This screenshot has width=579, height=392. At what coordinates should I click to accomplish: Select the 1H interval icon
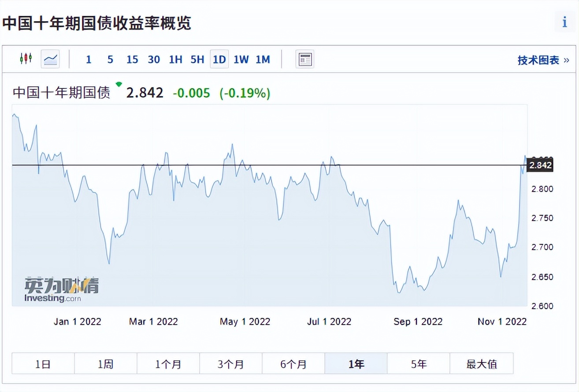tap(175, 59)
